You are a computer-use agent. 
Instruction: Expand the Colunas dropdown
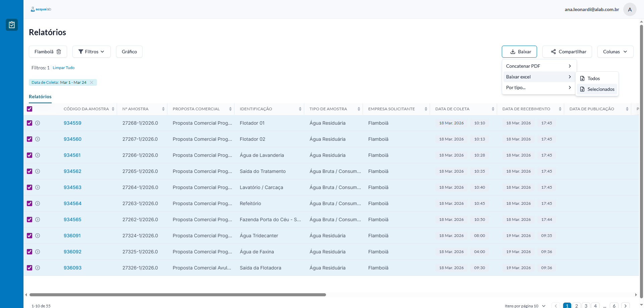tap(615, 52)
